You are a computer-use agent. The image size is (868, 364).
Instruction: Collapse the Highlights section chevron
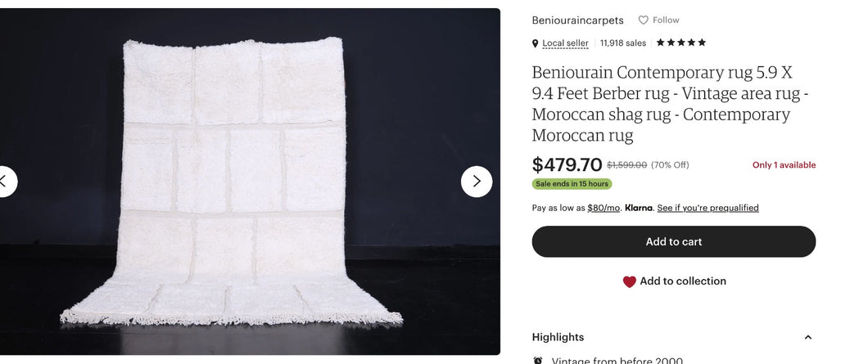807,337
